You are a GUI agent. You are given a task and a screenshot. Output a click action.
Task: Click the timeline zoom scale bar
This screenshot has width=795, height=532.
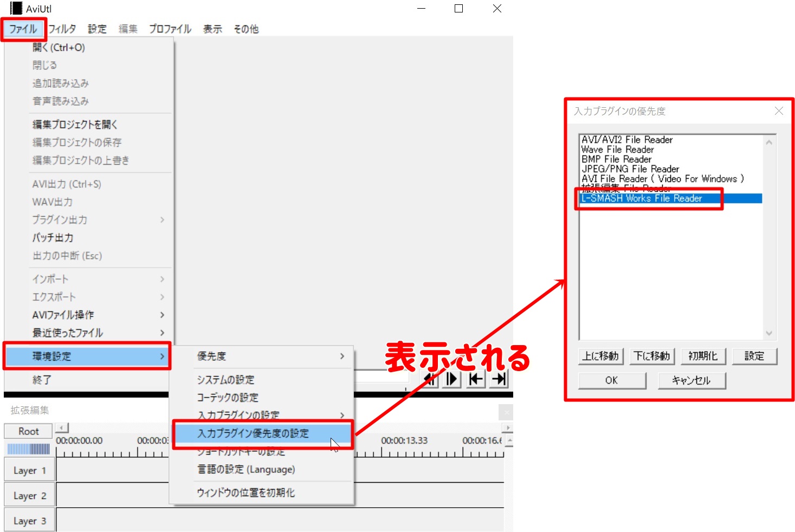click(x=29, y=449)
